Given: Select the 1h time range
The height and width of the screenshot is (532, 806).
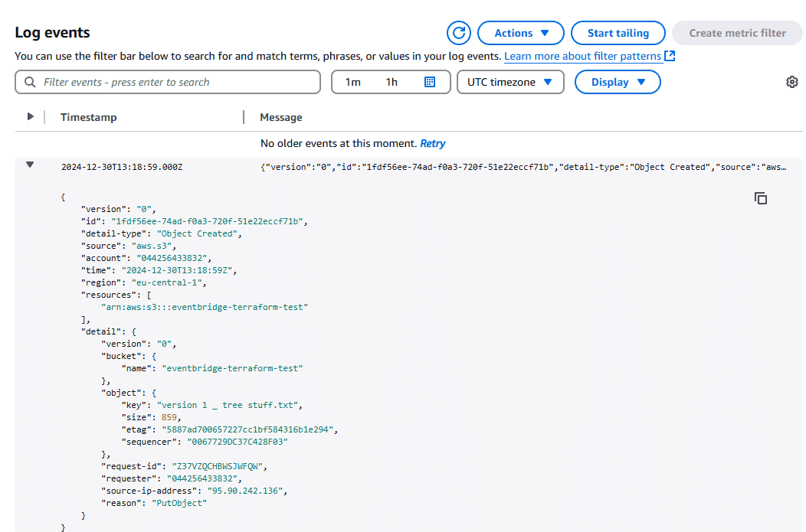Looking at the screenshot, I should pos(392,82).
